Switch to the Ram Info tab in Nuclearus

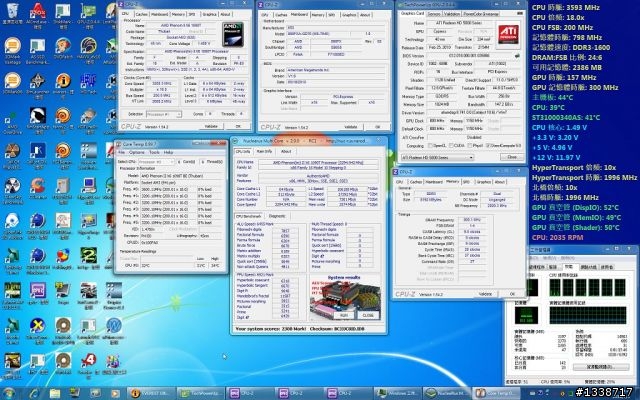(x=264, y=151)
